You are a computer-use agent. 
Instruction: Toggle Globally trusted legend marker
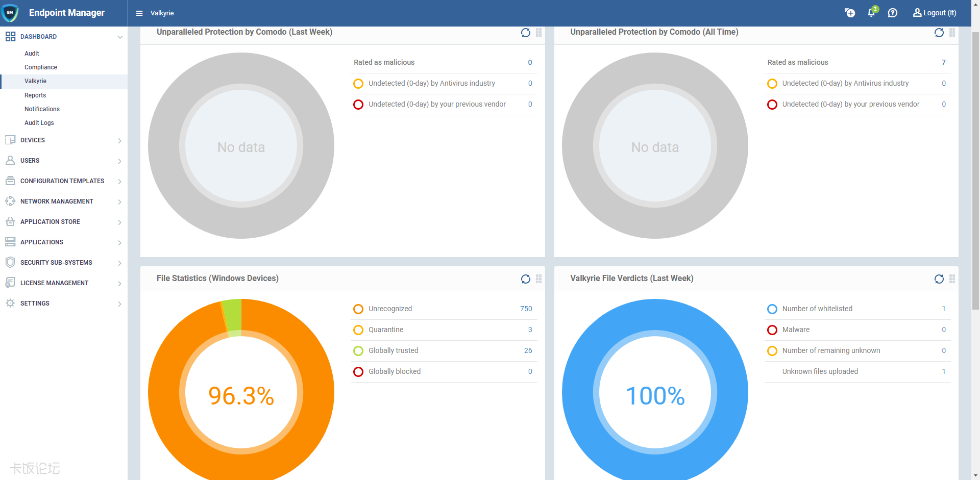tap(358, 351)
